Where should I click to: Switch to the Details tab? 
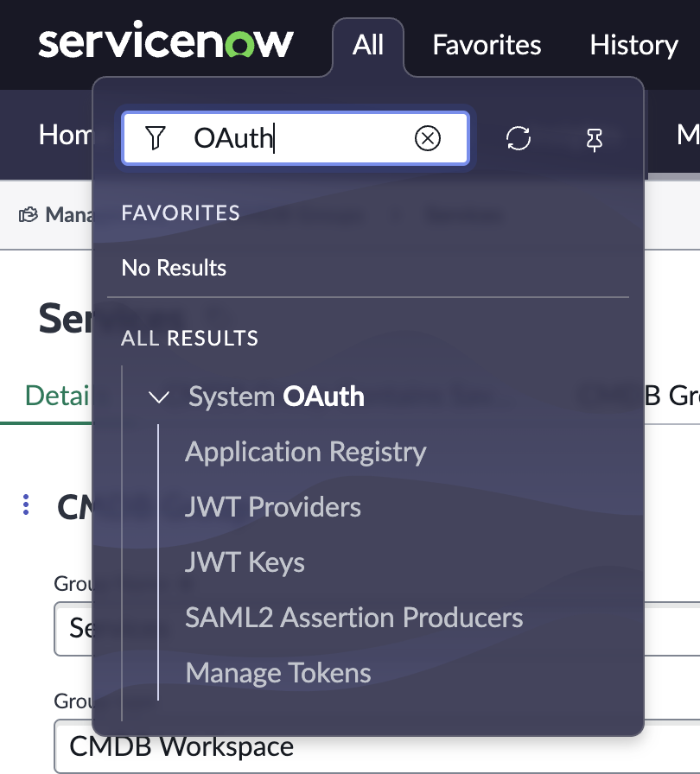tap(58, 396)
